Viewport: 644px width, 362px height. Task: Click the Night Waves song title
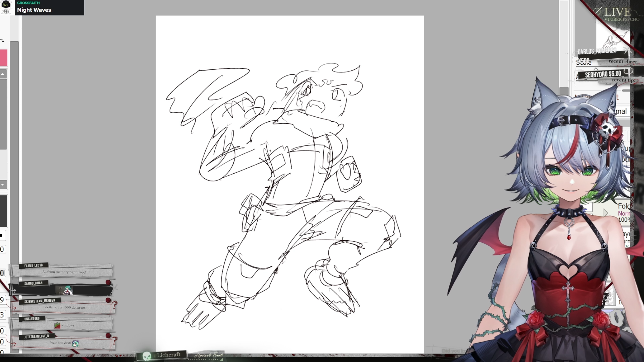[34, 10]
